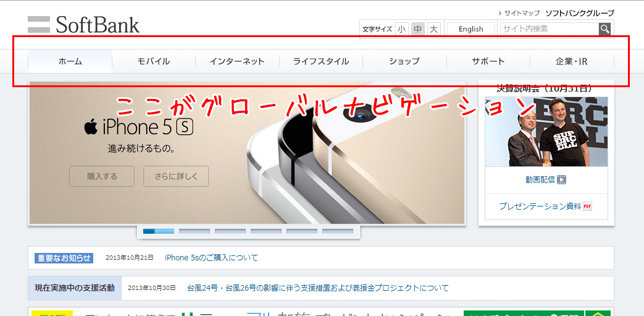Select the fourth carousel slide indicator

point(266,231)
